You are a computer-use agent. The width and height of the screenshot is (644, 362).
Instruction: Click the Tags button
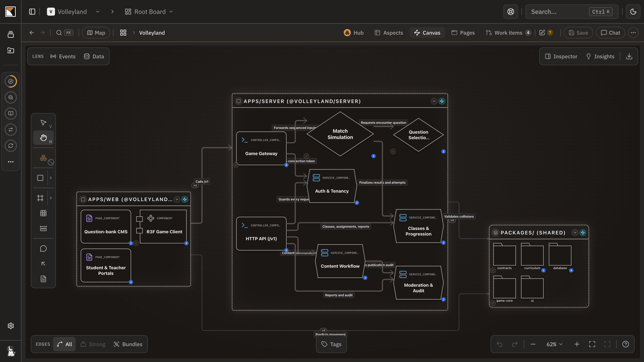(331, 344)
